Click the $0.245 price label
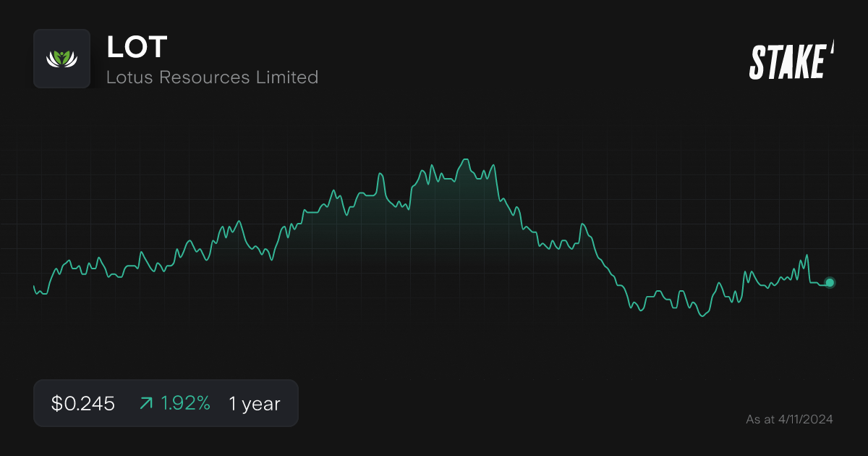 click(x=82, y=403)
